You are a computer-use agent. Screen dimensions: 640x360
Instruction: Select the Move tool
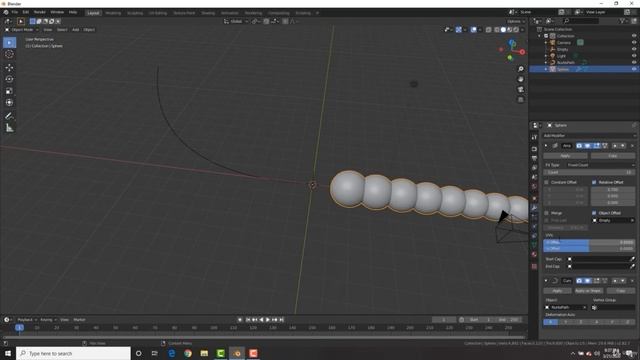9,67
